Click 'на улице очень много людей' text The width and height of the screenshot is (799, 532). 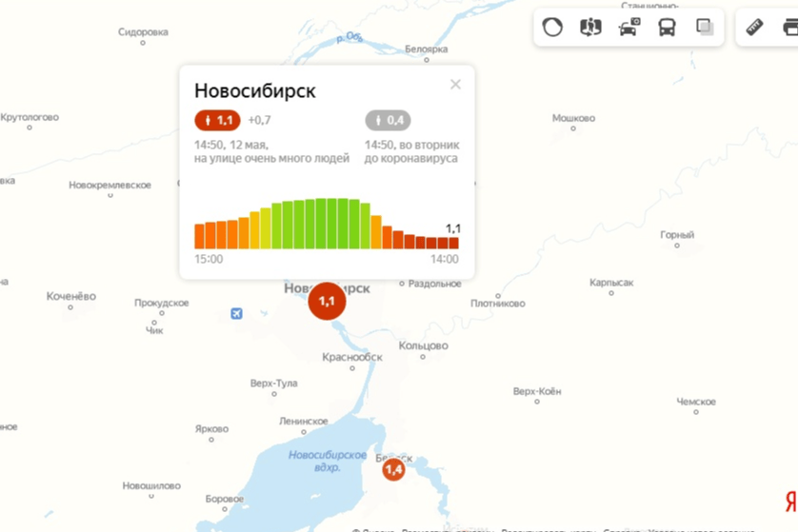pyautogui.click(x=271, y=158)
